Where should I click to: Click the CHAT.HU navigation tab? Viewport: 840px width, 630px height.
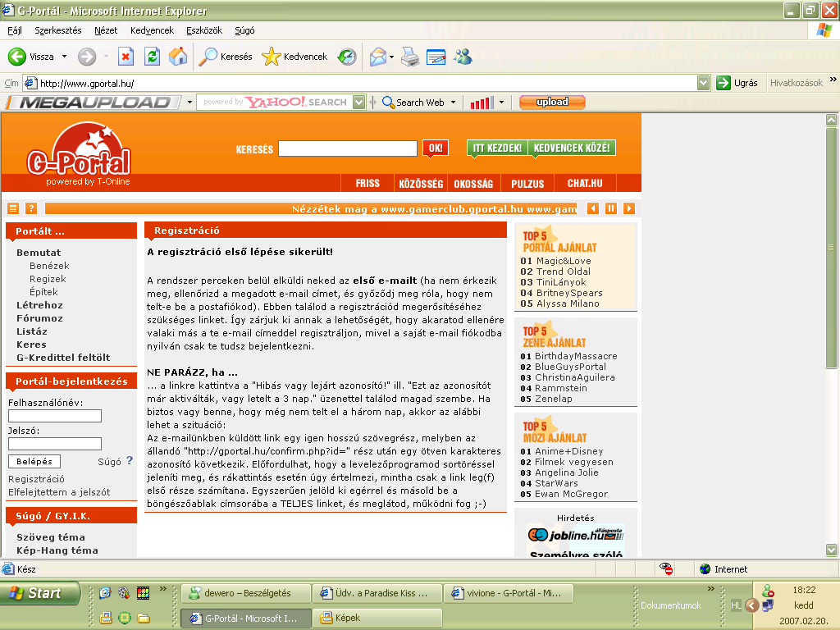point(585,183)
